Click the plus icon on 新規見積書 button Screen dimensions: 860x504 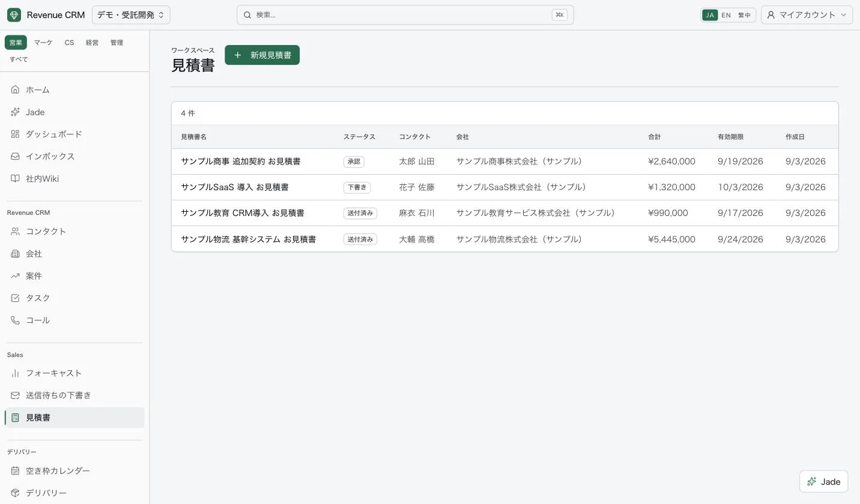pyautogui.click(x=238, y=55)
